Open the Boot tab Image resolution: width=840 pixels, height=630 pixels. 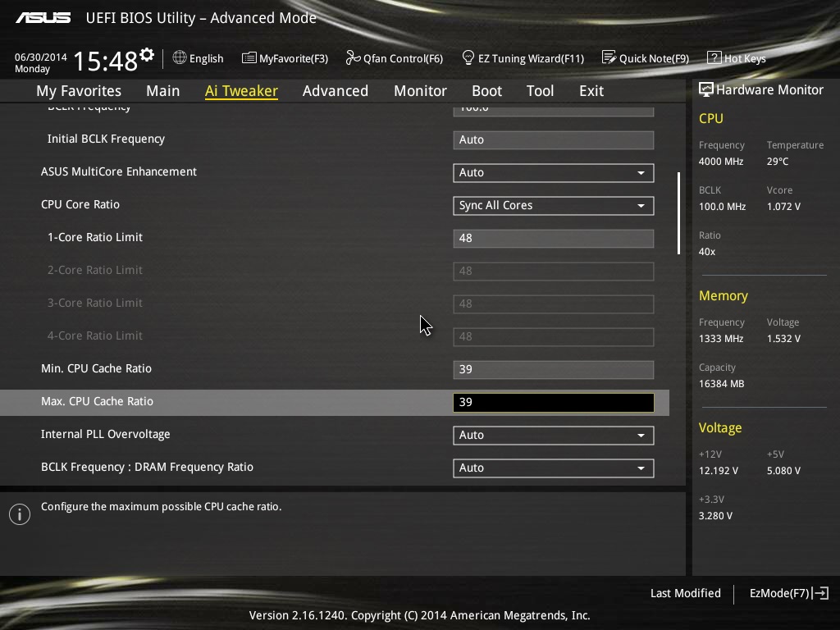coord(486,91)
